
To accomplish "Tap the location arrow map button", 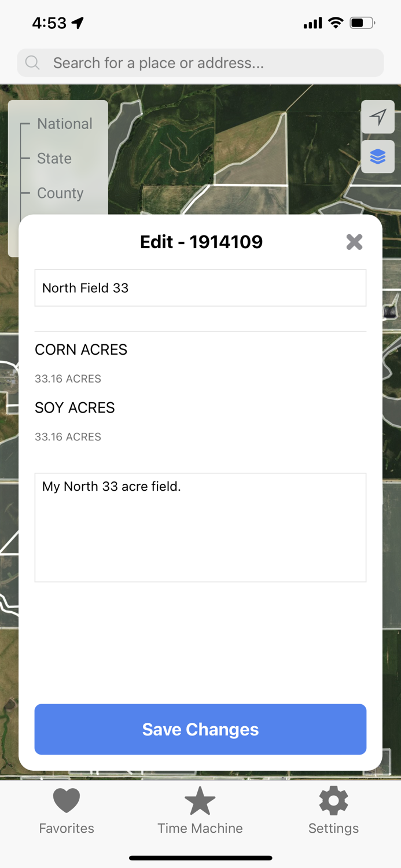I will (378, 117).
